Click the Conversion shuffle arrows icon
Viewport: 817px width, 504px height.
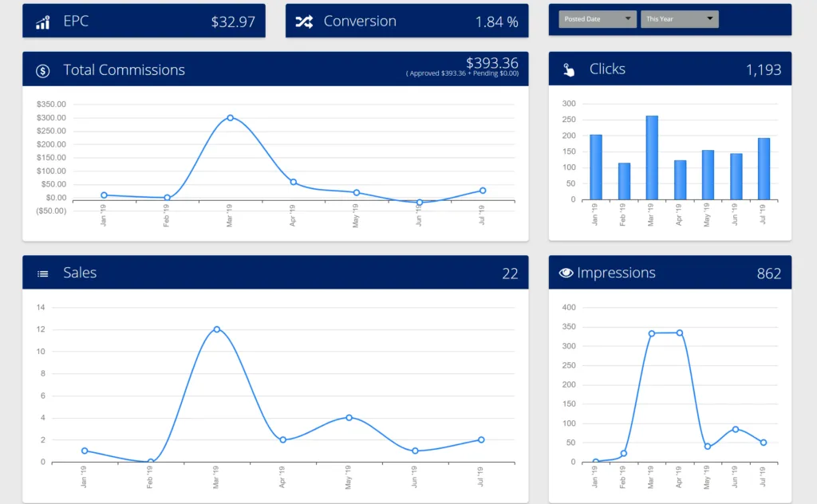click(x=304, y=22)
